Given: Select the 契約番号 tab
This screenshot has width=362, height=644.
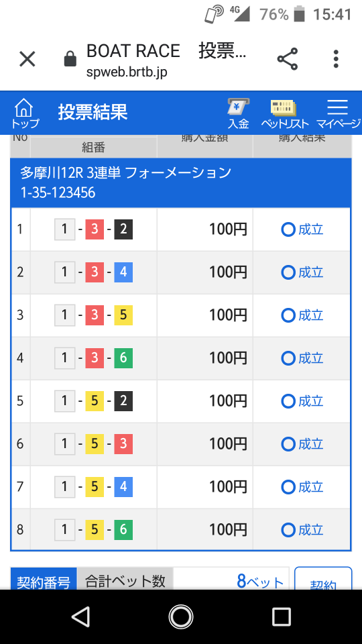Looking at the screenshot, I should pos(44,579).
